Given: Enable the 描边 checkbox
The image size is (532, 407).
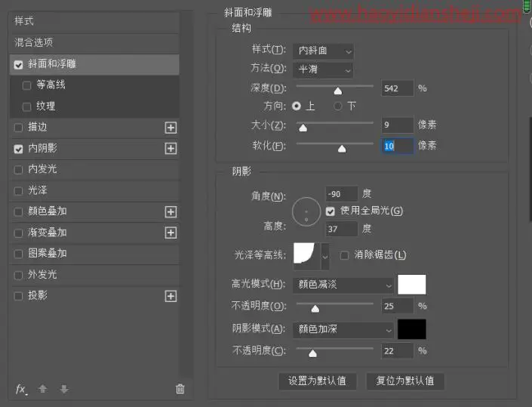Looking at the screenshot, I should click(x=18, y=128).
